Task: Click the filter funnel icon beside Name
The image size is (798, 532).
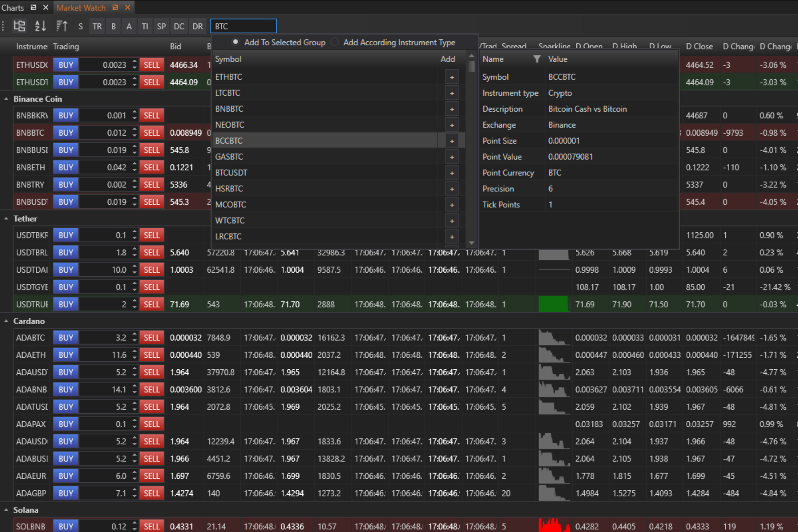Action: 536,59
